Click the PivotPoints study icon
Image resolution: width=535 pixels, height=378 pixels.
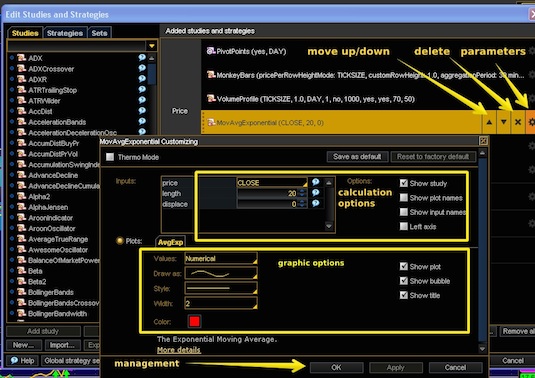pos(211,51)
